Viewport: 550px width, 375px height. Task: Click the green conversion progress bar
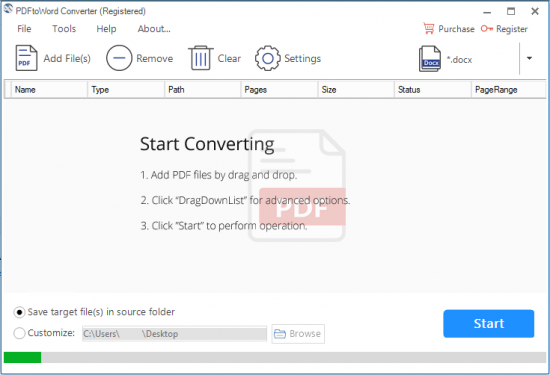[22, 357]
